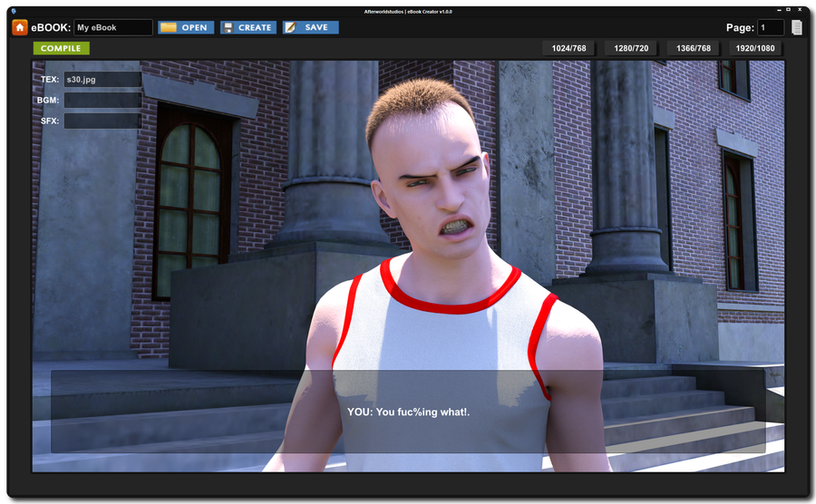Click the TEX field containing s30.jpg
The width and height of the screenshot is (816, 504).
point(102,80)
